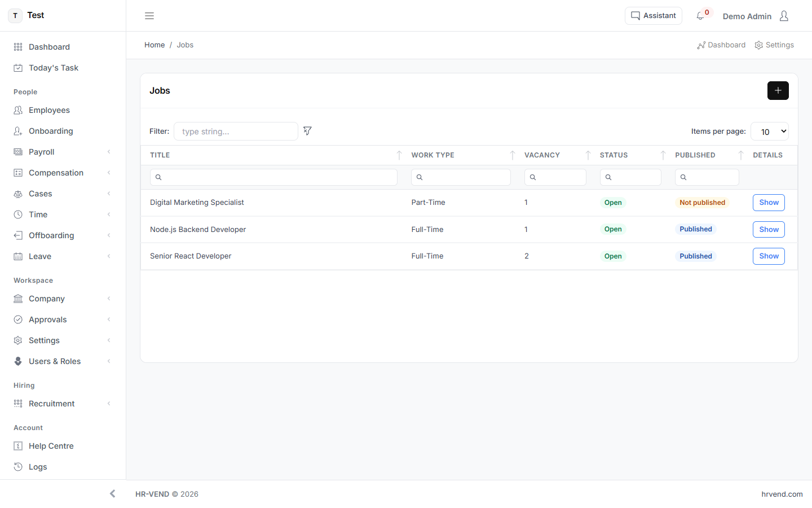This screenshot has width=812, height=508.
Task: Expand the Offboarding submenu chevron
Action: pos(109,235)
